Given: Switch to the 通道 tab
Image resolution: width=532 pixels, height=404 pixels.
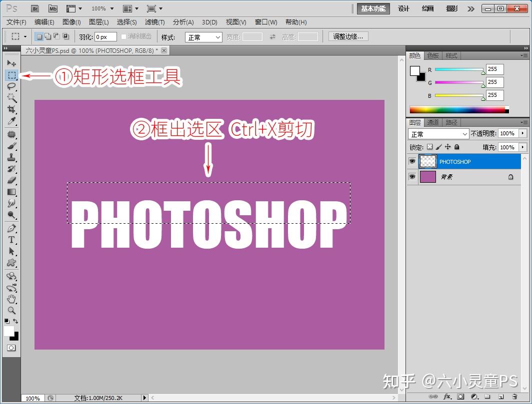Looking at the screenshot, I should [433, 122].
